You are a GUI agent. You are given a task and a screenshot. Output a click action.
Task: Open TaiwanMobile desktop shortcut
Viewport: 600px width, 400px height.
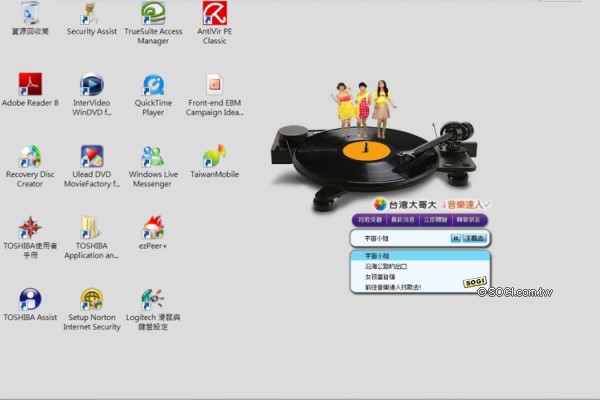[x=214, y=161]
